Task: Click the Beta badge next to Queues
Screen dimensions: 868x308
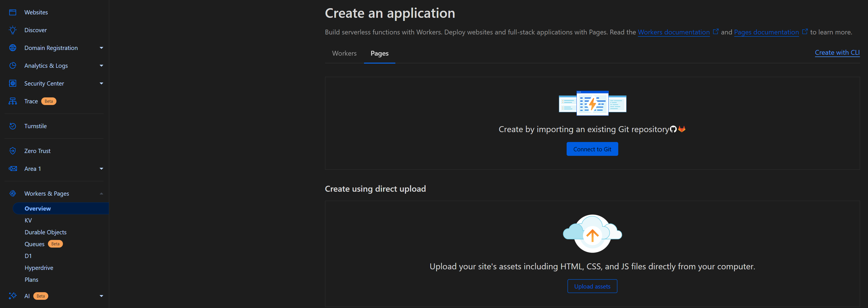Action: point(55,244)
